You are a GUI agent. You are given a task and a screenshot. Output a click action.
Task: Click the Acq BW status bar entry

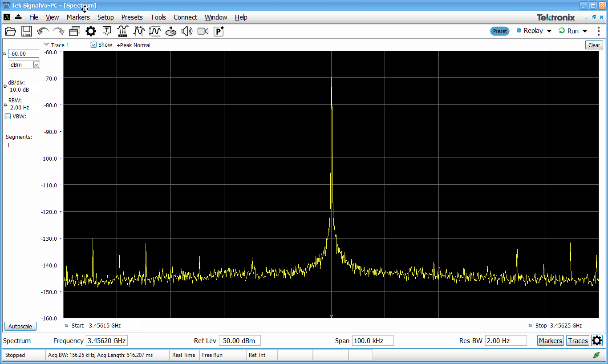tap(106, 355)
